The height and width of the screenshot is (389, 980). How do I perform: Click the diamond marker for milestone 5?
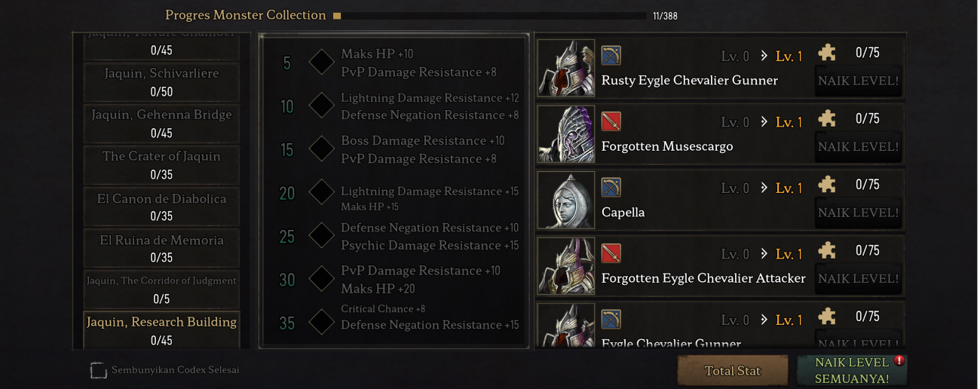tap(322, 63)
